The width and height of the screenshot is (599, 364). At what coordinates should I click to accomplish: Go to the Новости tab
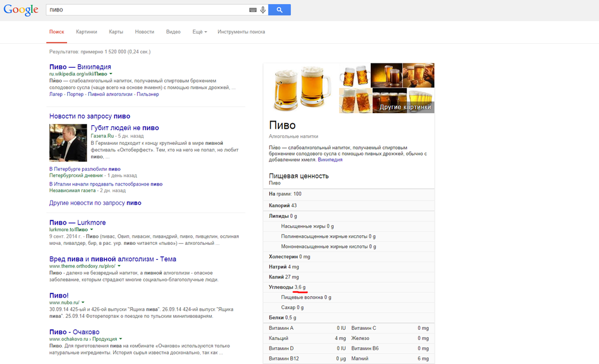coord(144,32)
